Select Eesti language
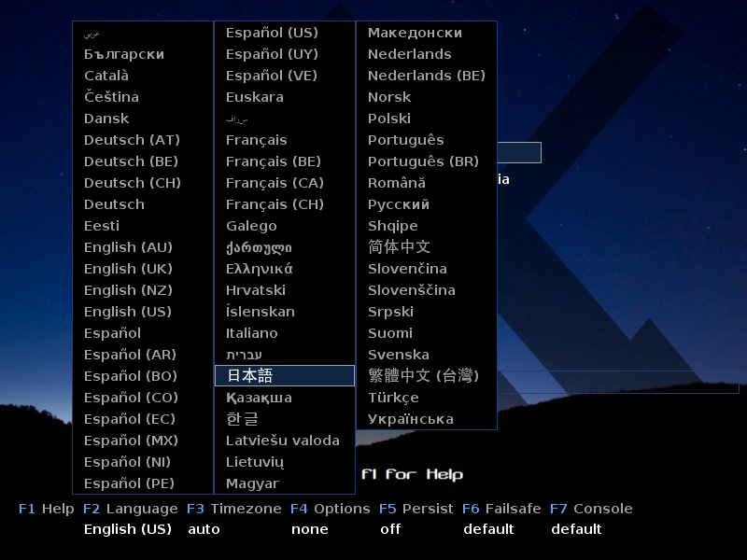 pos(102,226)
